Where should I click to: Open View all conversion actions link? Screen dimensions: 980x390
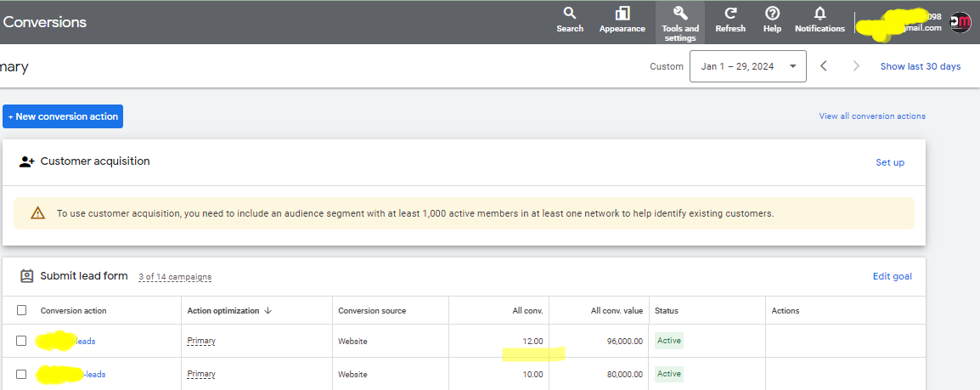click(x=872, y=116)
